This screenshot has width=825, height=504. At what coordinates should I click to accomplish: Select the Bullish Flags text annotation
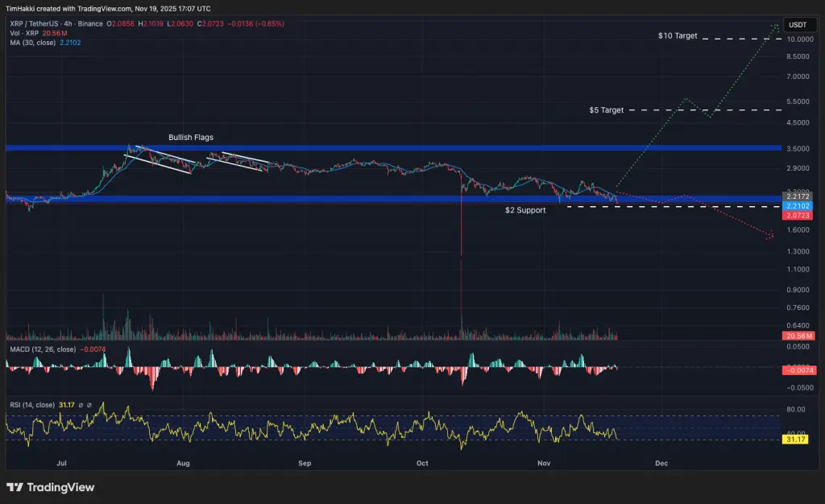pyautogui.click(x=190, y=137)
